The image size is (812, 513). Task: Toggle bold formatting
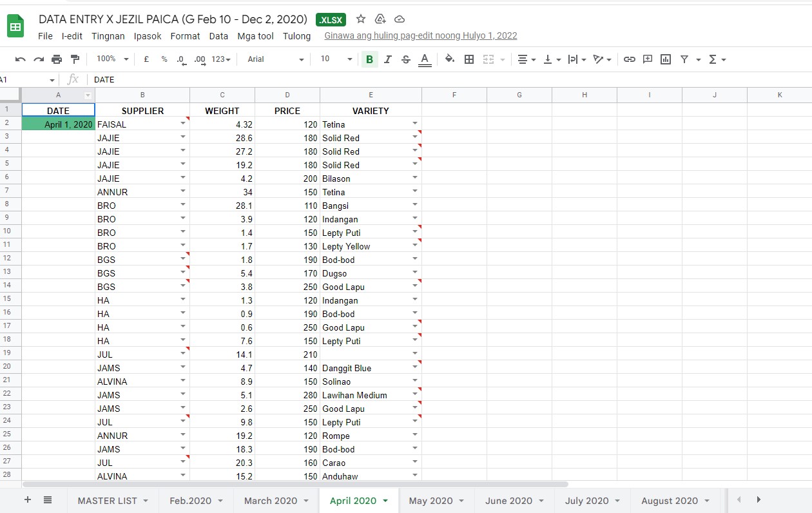click(x=369, y=59)
